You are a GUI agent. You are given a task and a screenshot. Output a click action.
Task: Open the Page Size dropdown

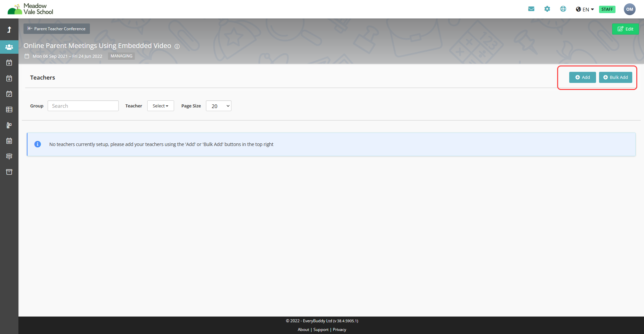click(218, 106)
